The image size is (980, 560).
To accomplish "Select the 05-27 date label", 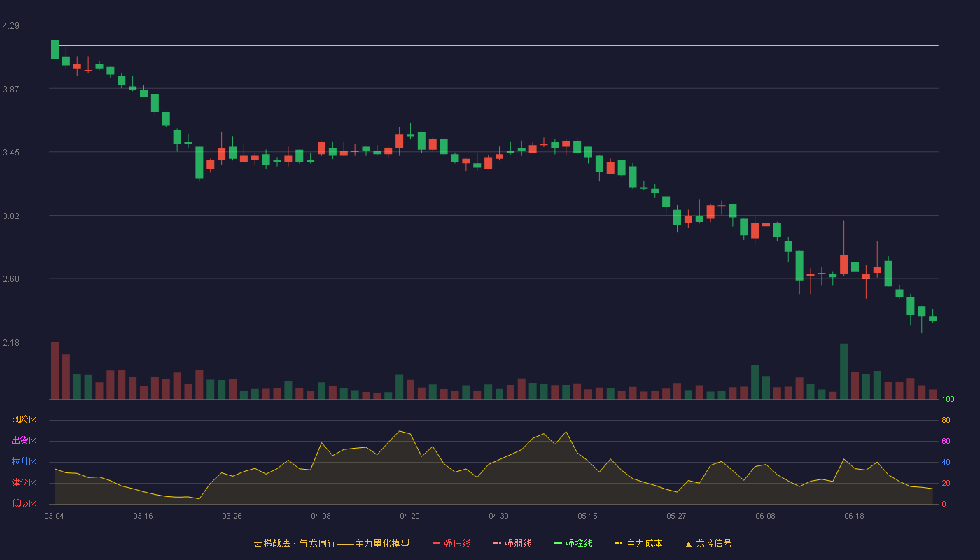I will 676,516.
